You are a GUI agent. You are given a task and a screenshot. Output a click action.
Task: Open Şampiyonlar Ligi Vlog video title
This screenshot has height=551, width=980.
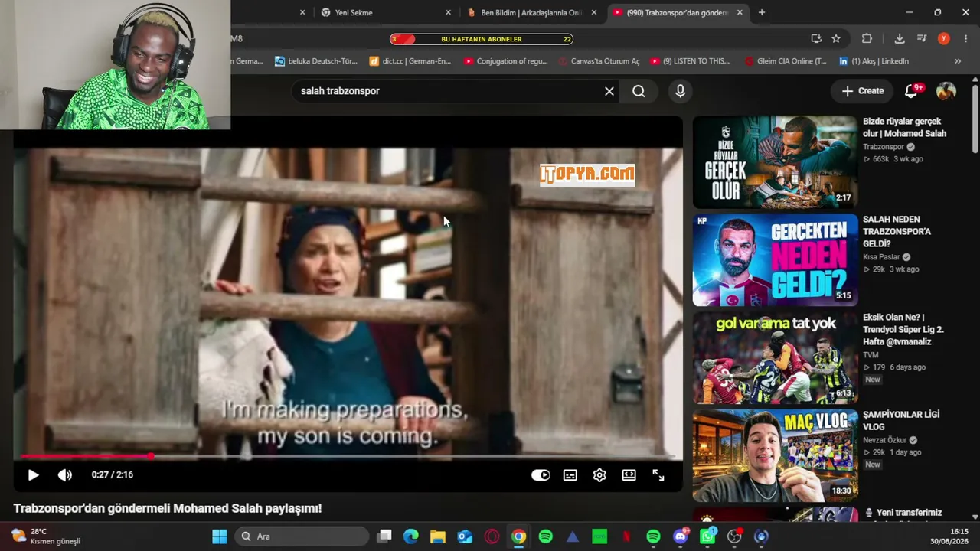pos(901,421)
